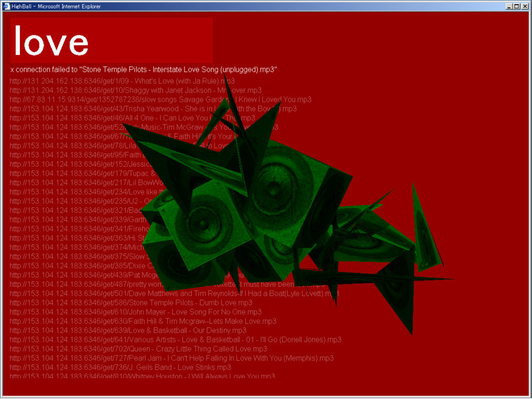This screenshot has width=532, height=399.
Task: Open "Dave Matthews and Tim Reynolds" link
Action: click(x=175, y=294)
